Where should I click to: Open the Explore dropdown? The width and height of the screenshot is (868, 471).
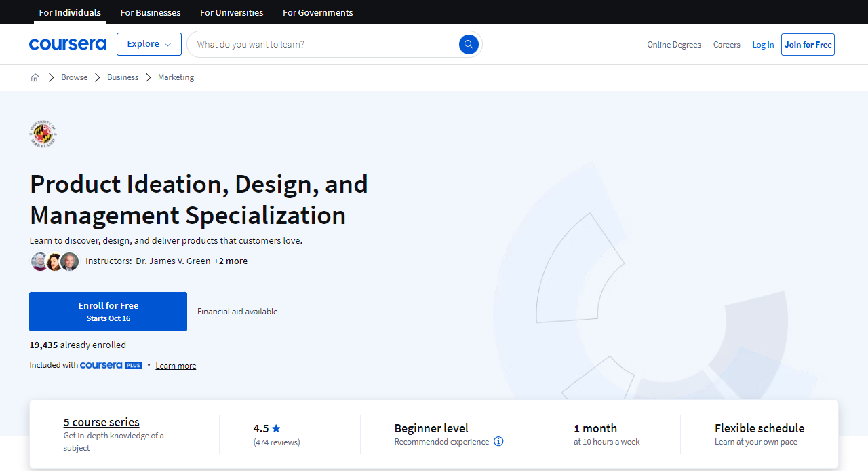click(149, 44)
